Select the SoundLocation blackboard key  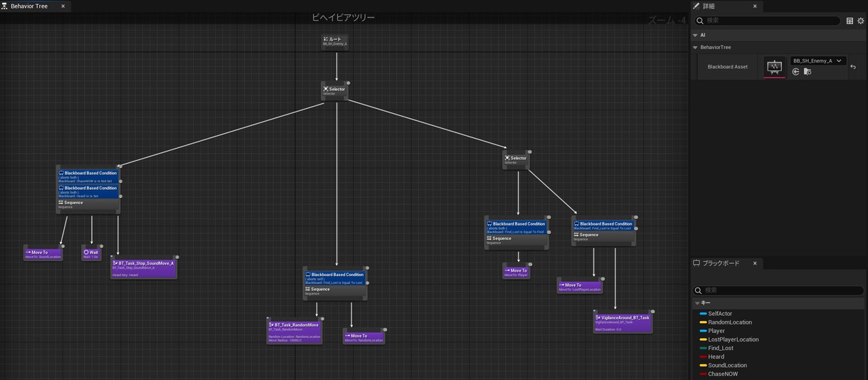(x=727, y=365)
